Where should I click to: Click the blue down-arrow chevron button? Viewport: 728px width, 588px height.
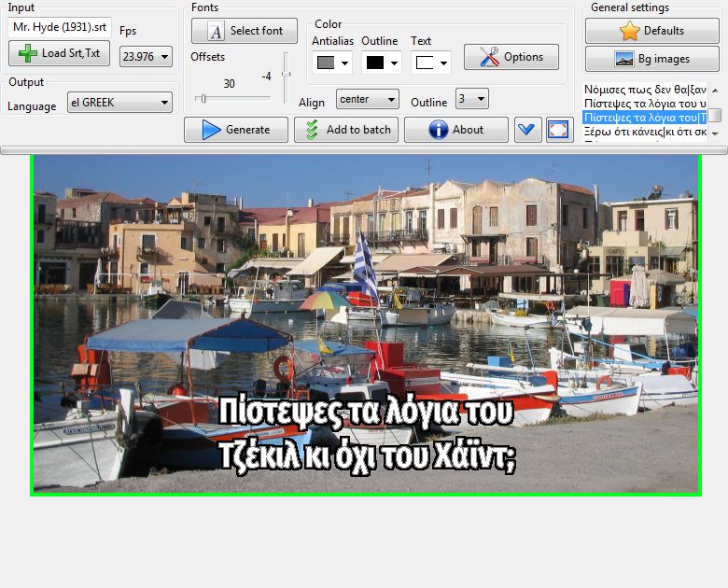(x=528, y=130)
